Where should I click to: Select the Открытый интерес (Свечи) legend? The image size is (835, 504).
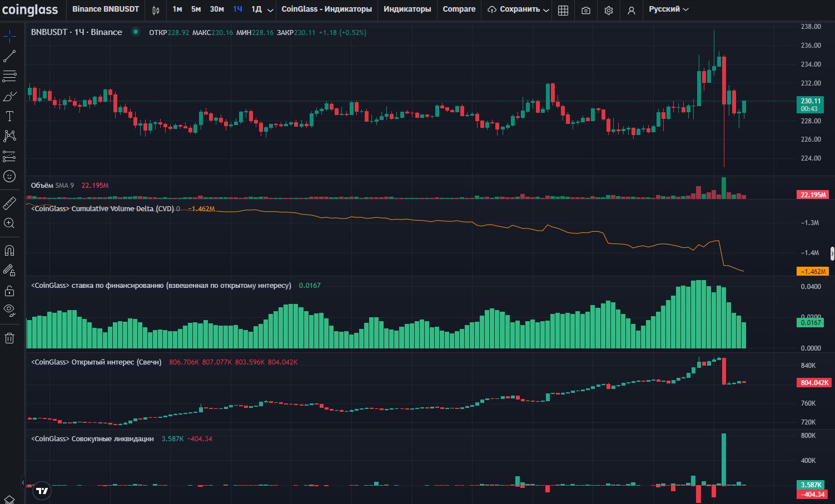click(x=96, y=362)
